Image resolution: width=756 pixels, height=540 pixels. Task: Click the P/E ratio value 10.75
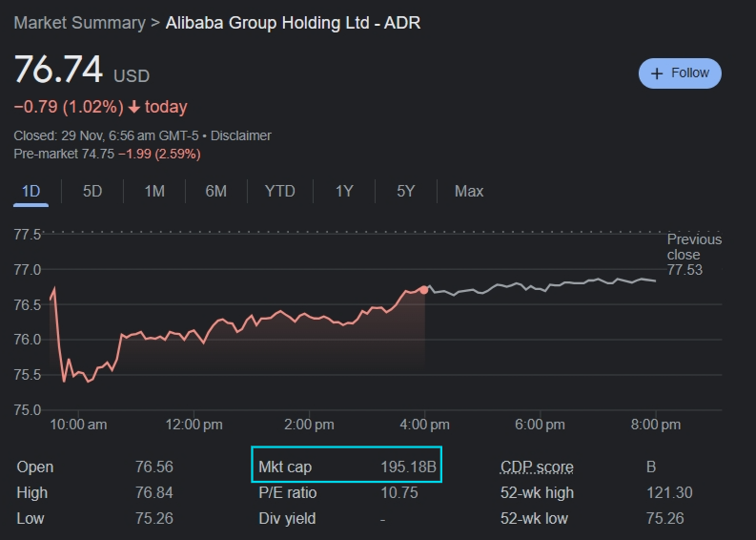pos(399,492)
